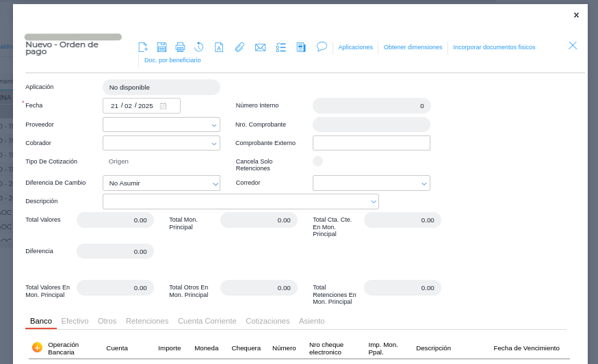
Task: Add bank row with orange plus icon
Action: 37,348
